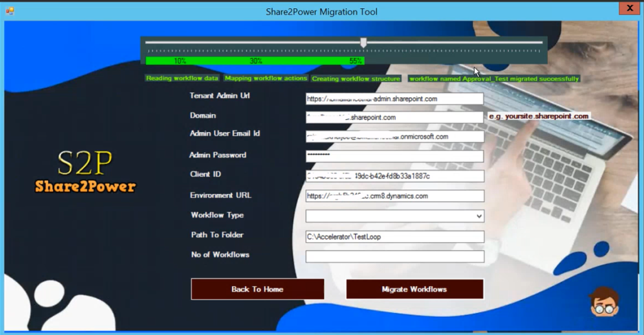The width and height of the screenshot is (644, 335).
Task: Click the 'Client ID' label
Action: (x=206, y=174)
